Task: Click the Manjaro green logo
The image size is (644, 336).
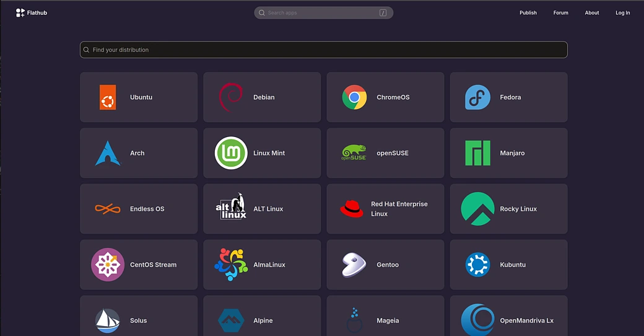Action: pyautogui.click(x=477, y=153)
